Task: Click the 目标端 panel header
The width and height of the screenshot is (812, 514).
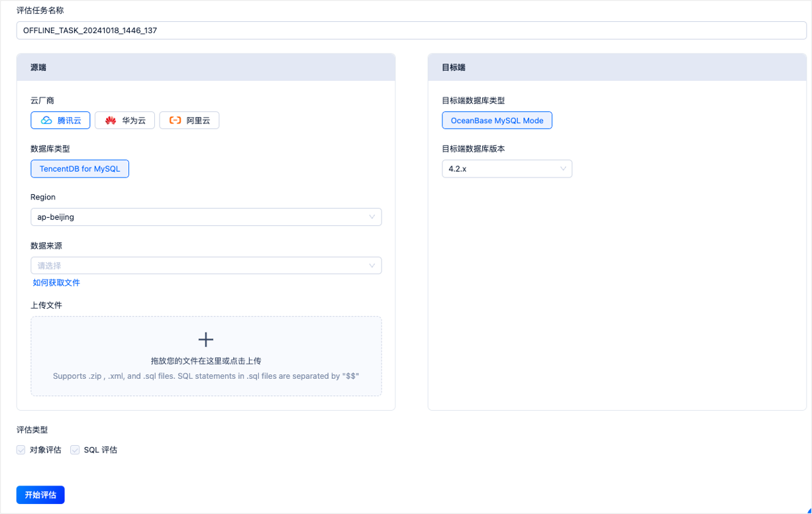Action: click(x=617, y=68)
